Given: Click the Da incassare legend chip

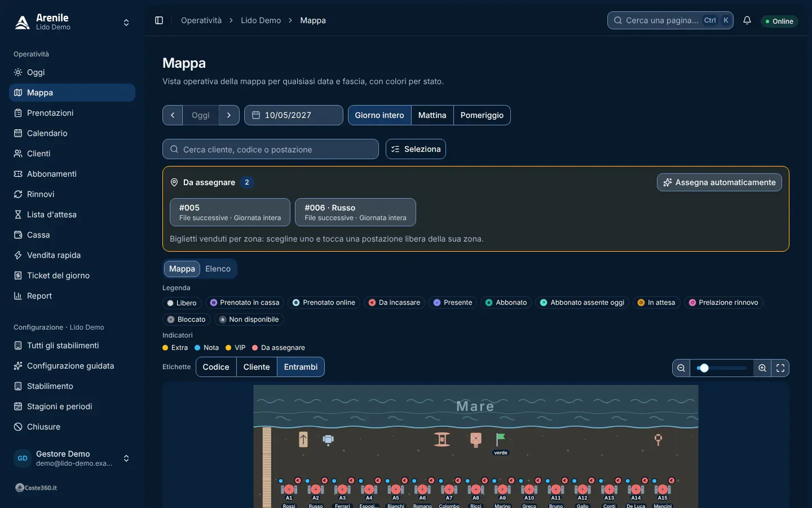Looking at the screenshot, I should (x=394, y=303).
